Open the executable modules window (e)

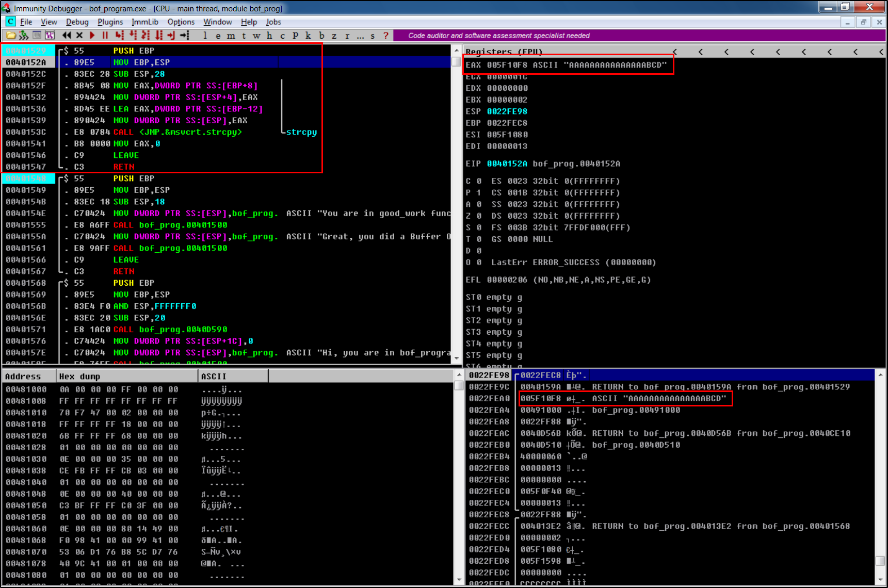tap(218, 36)
